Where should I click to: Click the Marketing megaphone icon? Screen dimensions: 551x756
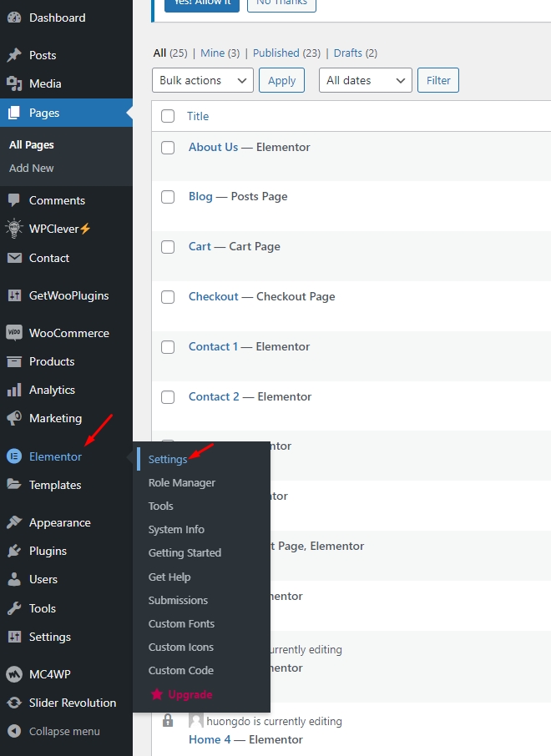14,418
